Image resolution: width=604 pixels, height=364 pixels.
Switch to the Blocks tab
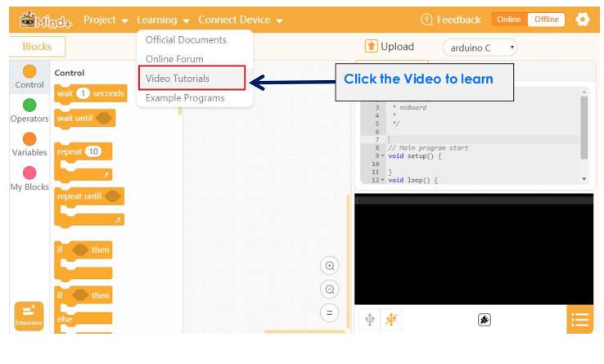pyautogui.click(x=37, y=47)
